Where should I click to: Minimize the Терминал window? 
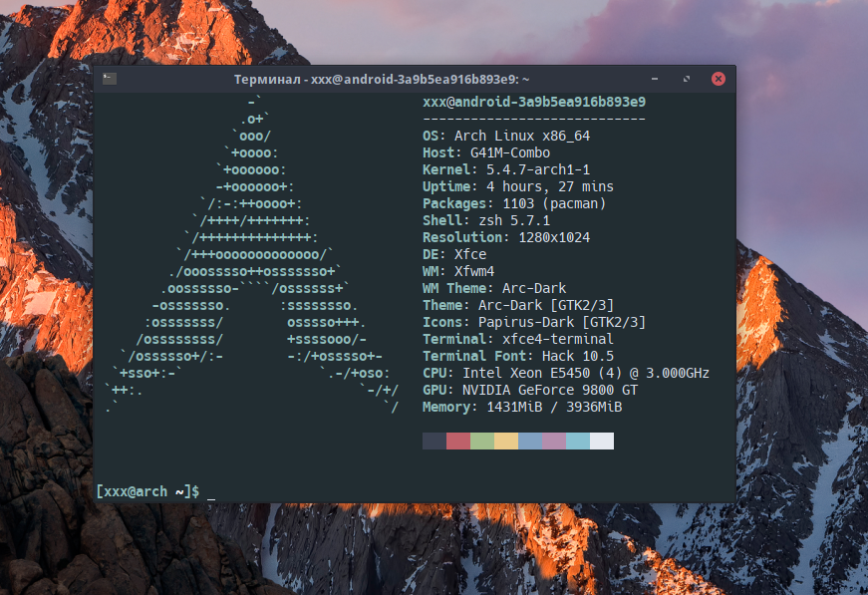point(655,79)
